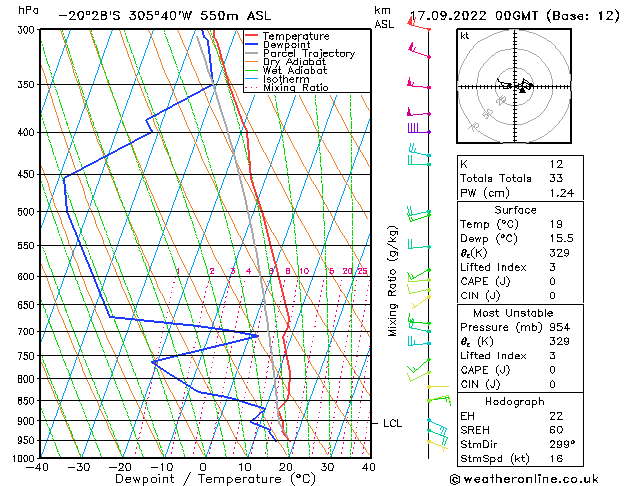The image size is (629, 486).
Task: Click the sounding coordinates title '-20°28'S 305°40'W 550m ASL'
Action: [164, 16]
